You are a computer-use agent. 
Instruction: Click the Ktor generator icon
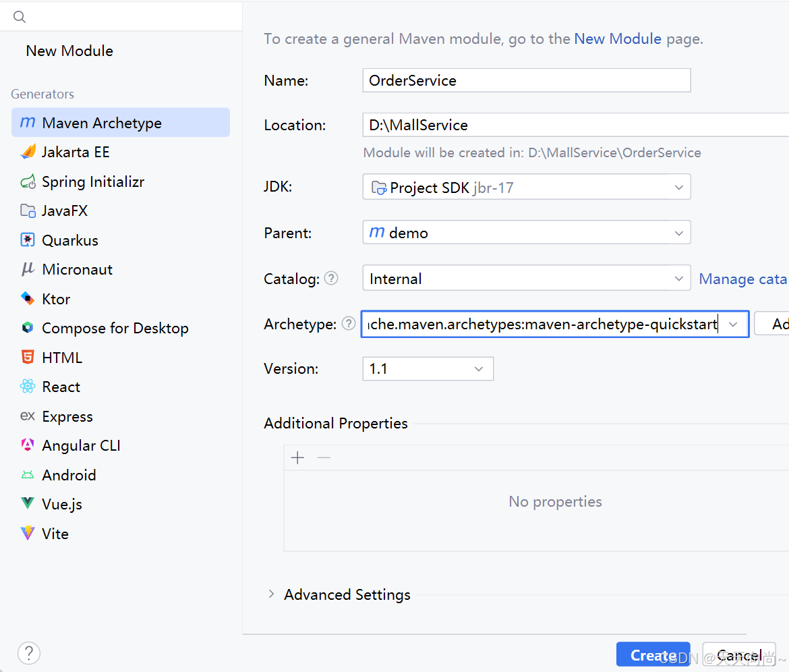coord(28,299)
